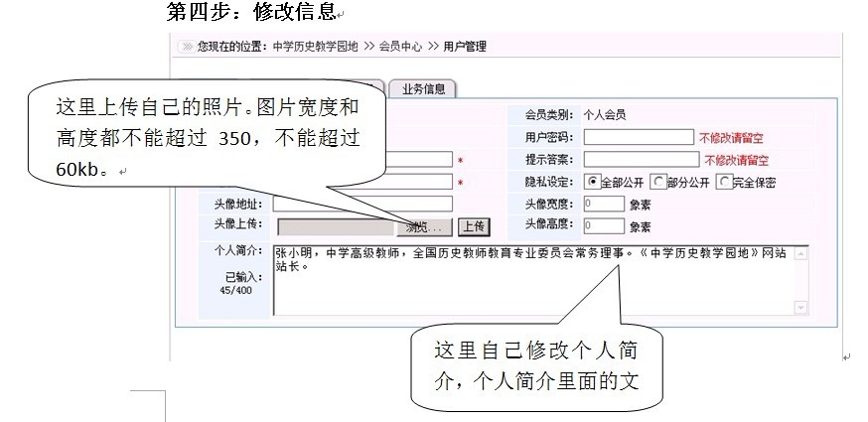Click the 个人简介 scrollbar down arrow
This screenshot has width=868, height=422.
(802, 308)
